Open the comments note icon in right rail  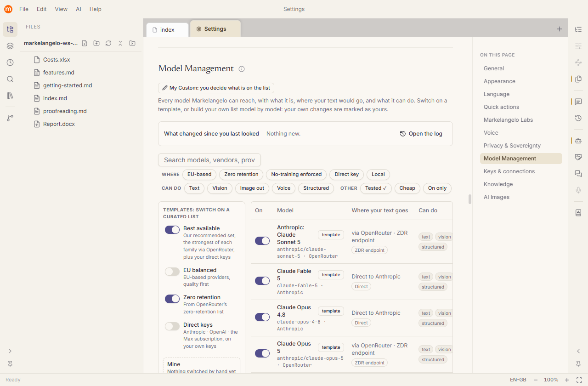578,102
